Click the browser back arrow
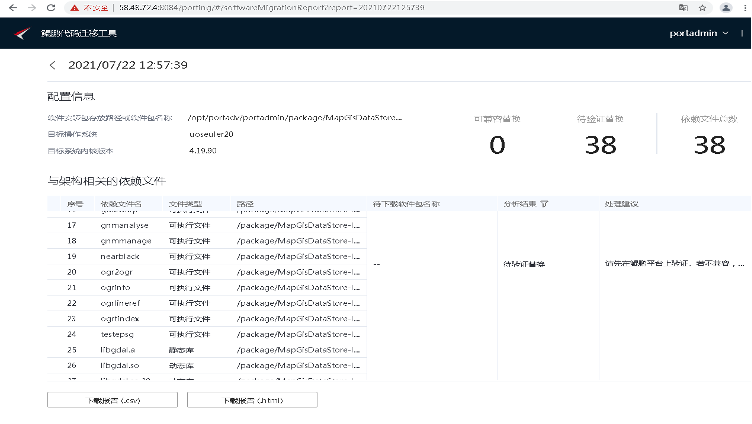This screenshot has height=424, width=752. click(x=13, y=8)
